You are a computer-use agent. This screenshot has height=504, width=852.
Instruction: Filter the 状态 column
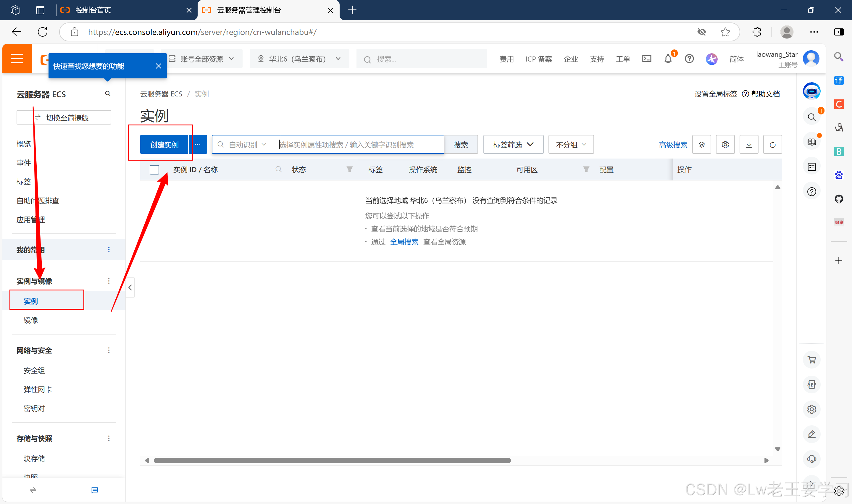coord(349,169)
